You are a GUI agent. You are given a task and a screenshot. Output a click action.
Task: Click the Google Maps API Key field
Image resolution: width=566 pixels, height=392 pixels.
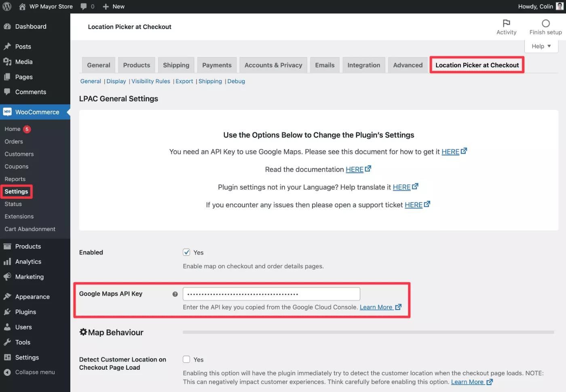[271, 294]
